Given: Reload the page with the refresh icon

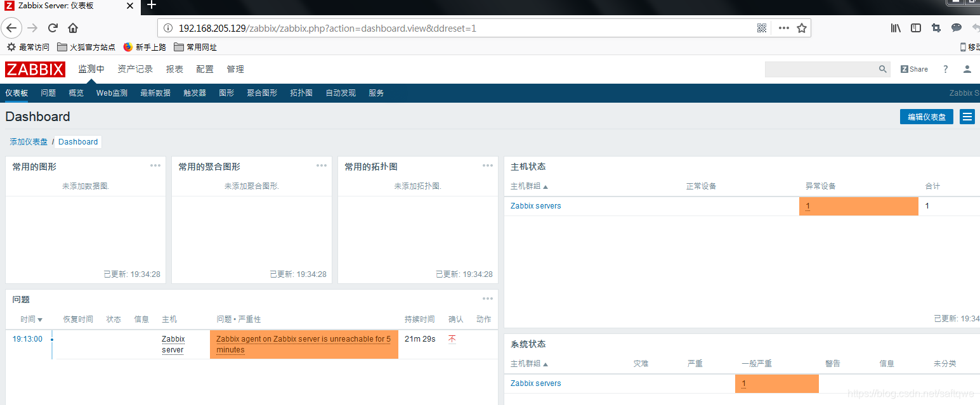Looking at the screenshot, I should pos(53,28).
